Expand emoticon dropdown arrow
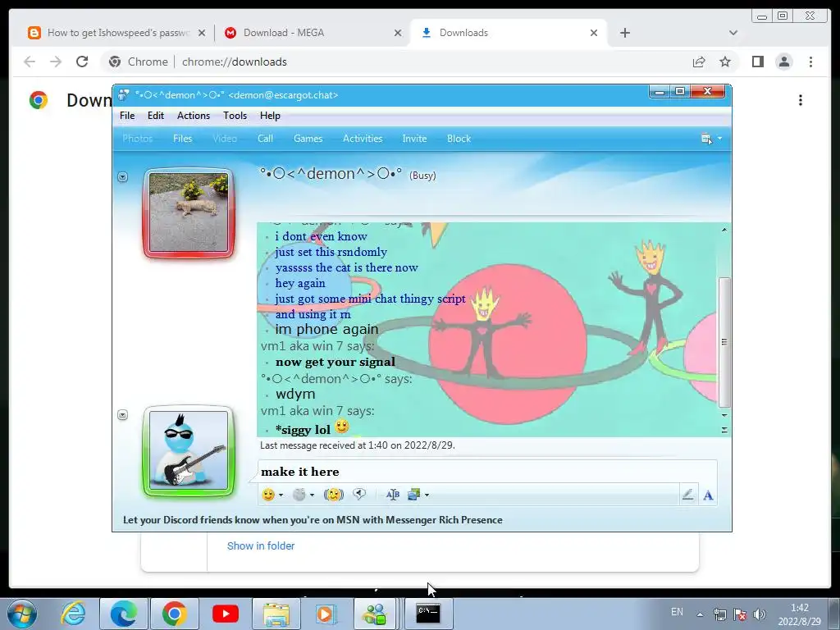840x630 pixels. click(x=281, y=495)
